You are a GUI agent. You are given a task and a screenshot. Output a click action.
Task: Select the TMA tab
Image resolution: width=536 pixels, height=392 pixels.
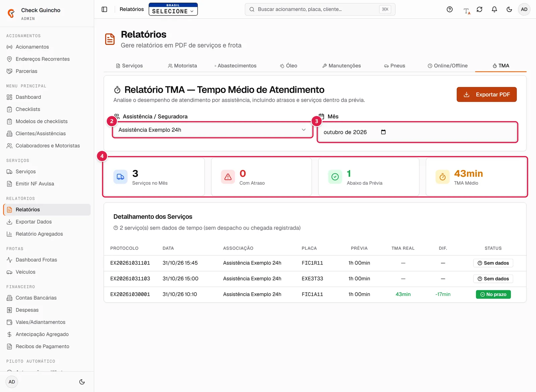[501, 66]
